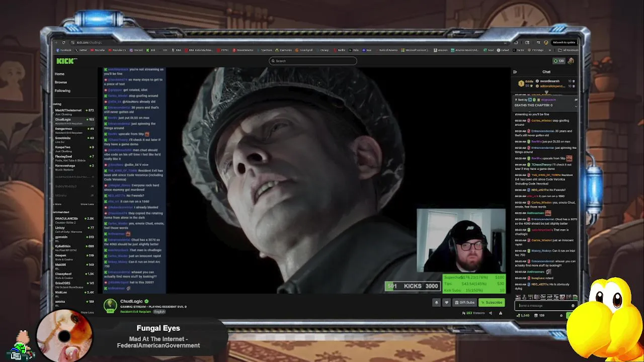Click the share icon beside the viewer count

tap(491, 313)
